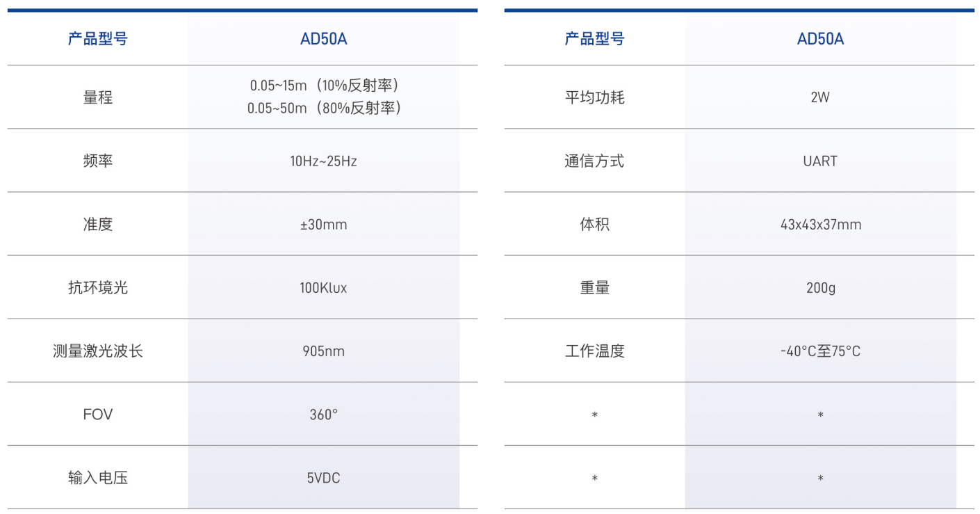
Task: Click the 360° value cell
Action: click(323, 415)
